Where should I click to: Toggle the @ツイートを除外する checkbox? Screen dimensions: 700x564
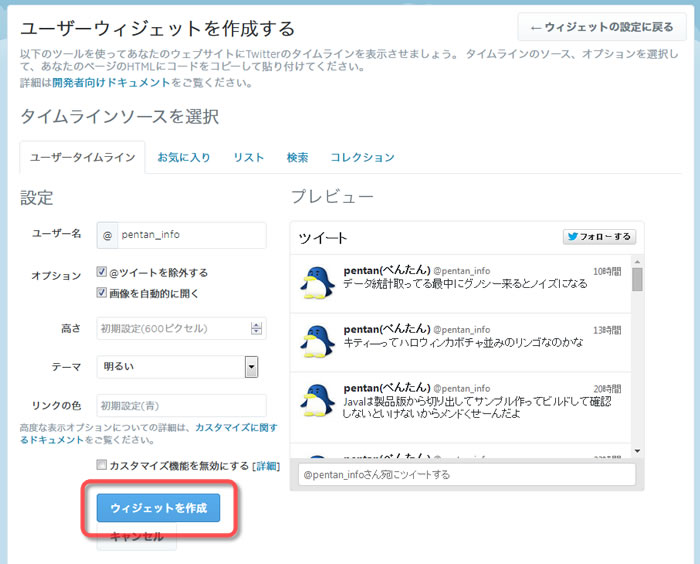[x=102, y=272]
